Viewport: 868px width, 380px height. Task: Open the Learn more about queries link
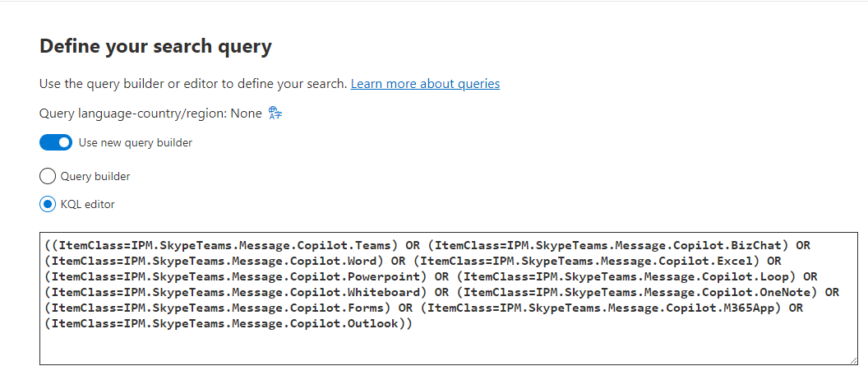tap(425, 84)
